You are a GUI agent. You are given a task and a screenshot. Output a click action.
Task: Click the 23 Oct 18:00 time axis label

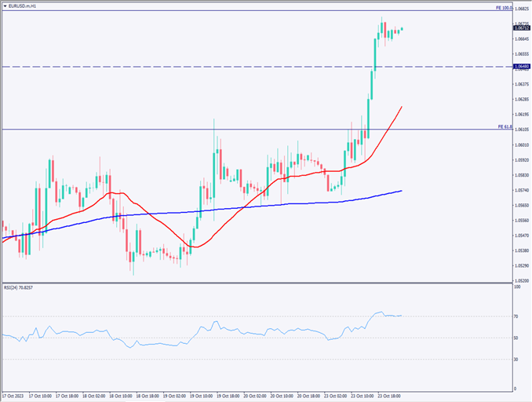click(x=389, y=395)
